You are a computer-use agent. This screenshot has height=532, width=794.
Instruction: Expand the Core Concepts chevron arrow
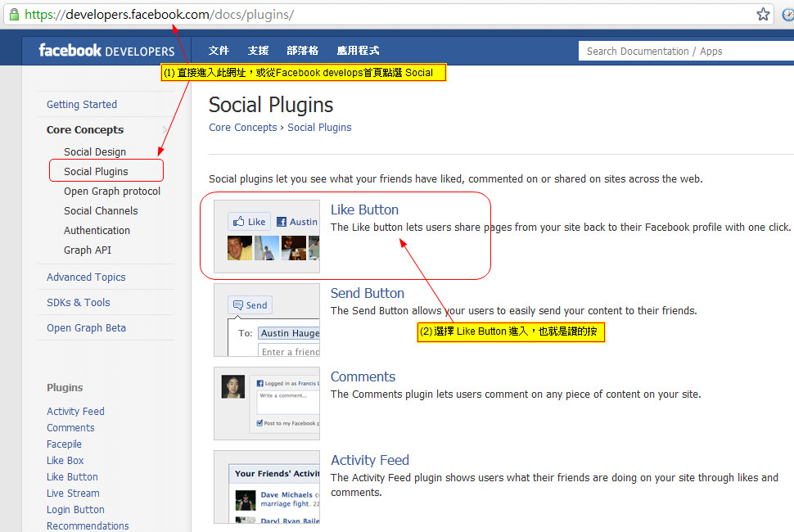pos(165,129)
